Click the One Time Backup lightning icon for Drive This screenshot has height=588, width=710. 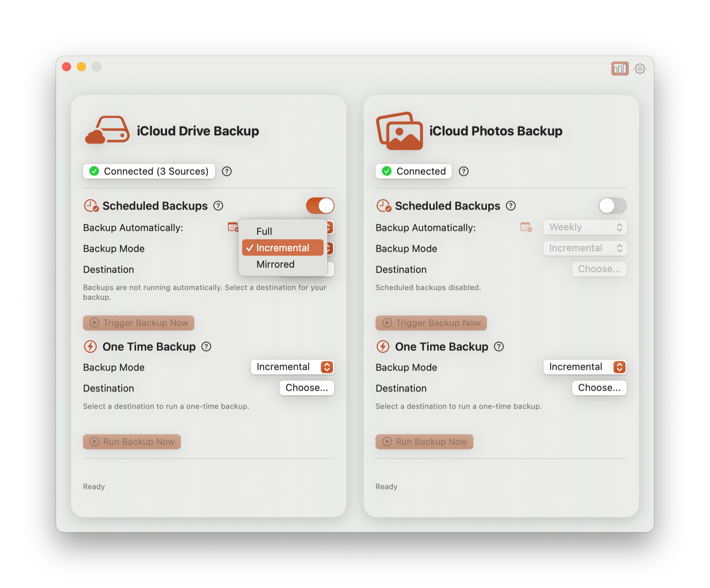click(x=90, y=347)
